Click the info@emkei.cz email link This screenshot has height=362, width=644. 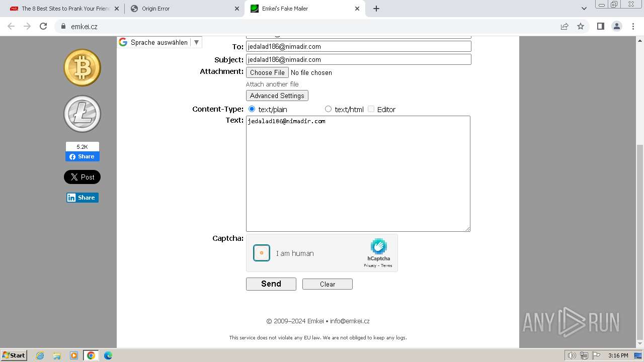[x=350, y=321]
